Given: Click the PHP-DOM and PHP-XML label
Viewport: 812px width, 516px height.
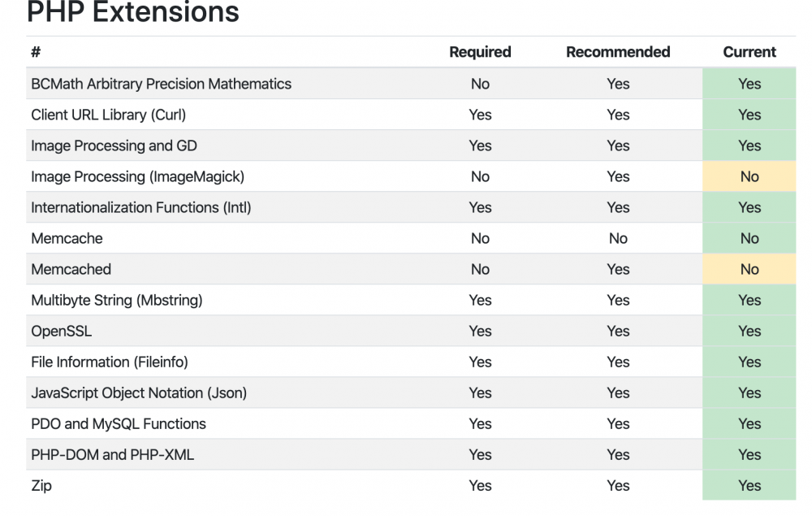Looking at the screenshot, I should 112,454.
